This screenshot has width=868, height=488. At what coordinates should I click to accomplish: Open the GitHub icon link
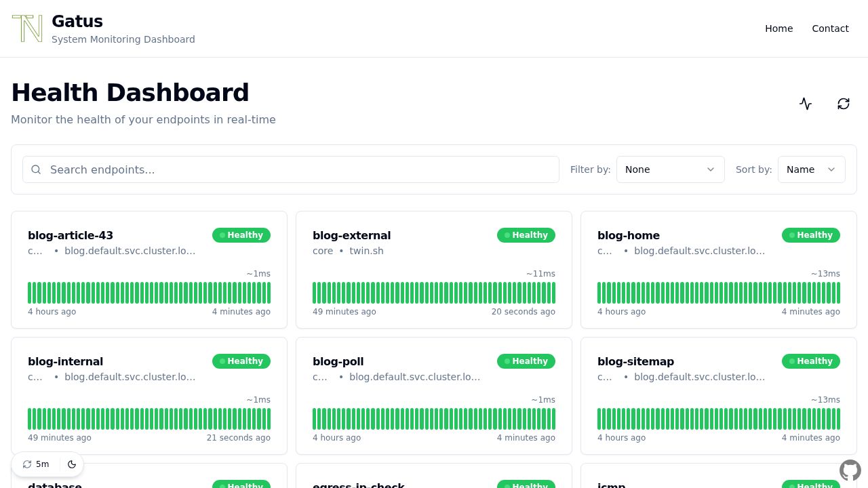[x=850, y=470]
